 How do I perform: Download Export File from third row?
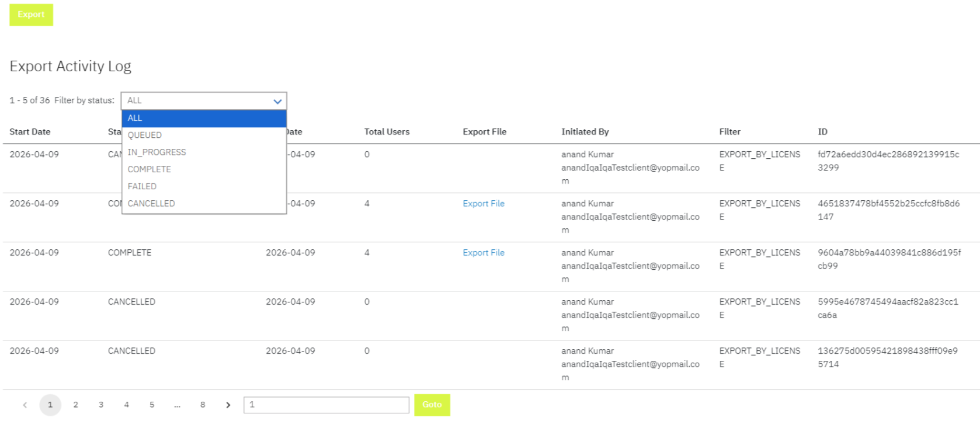point(483,253)
